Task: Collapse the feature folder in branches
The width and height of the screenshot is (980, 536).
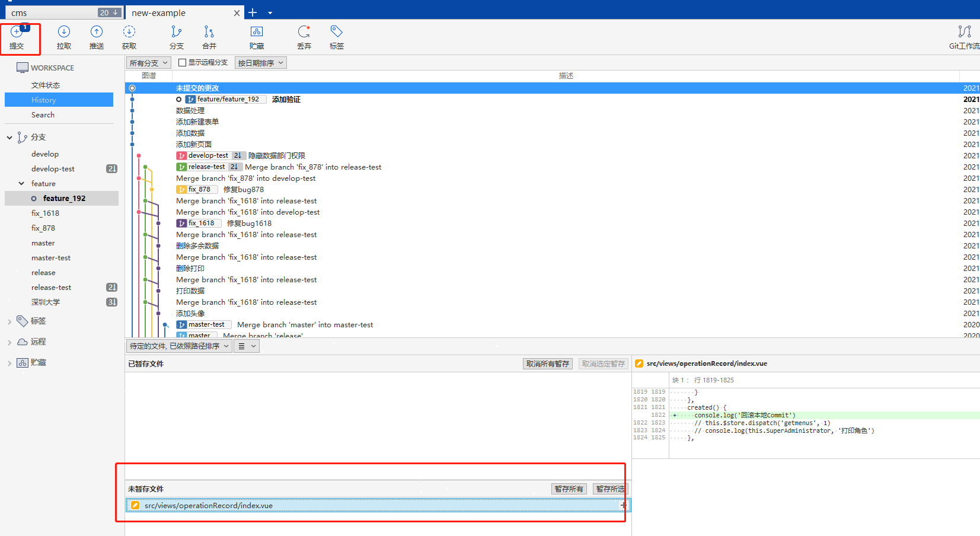Action: tap(22, 184)
